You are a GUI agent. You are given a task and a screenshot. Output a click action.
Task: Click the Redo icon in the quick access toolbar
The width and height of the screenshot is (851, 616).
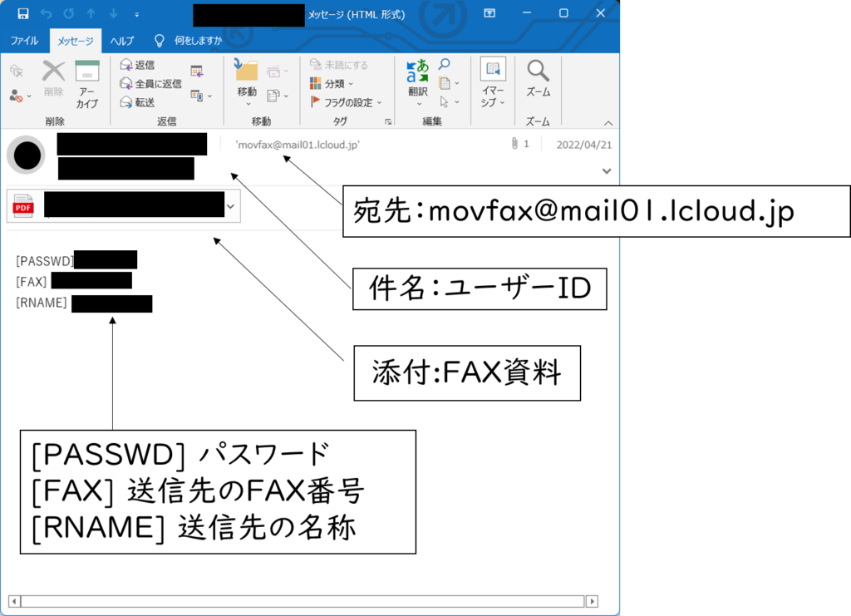tap(68, 13)
